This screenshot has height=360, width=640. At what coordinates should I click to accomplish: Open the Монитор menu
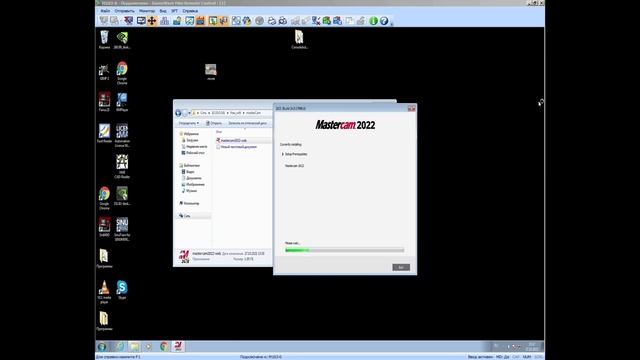point(147,11)
